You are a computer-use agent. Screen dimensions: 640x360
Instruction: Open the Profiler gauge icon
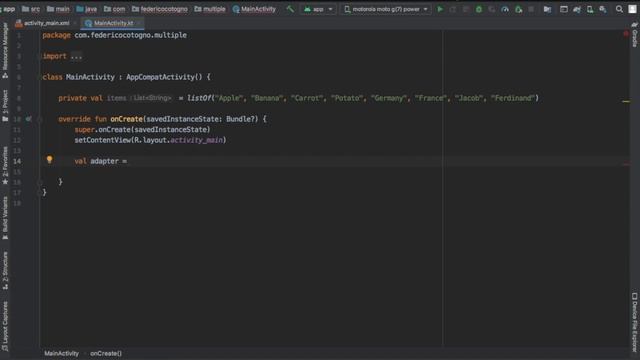(505, 9)
